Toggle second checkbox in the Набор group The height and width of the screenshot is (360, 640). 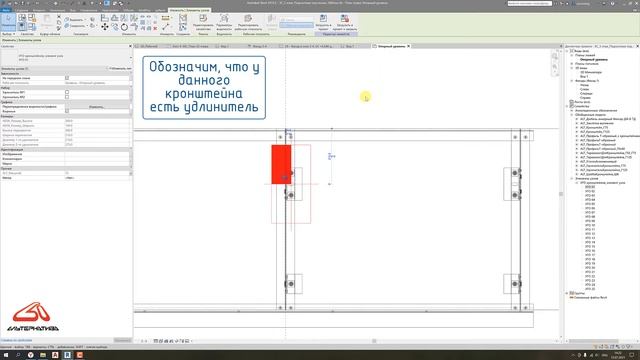67,97
